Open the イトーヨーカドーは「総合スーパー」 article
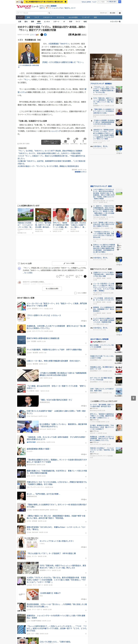 57,305
